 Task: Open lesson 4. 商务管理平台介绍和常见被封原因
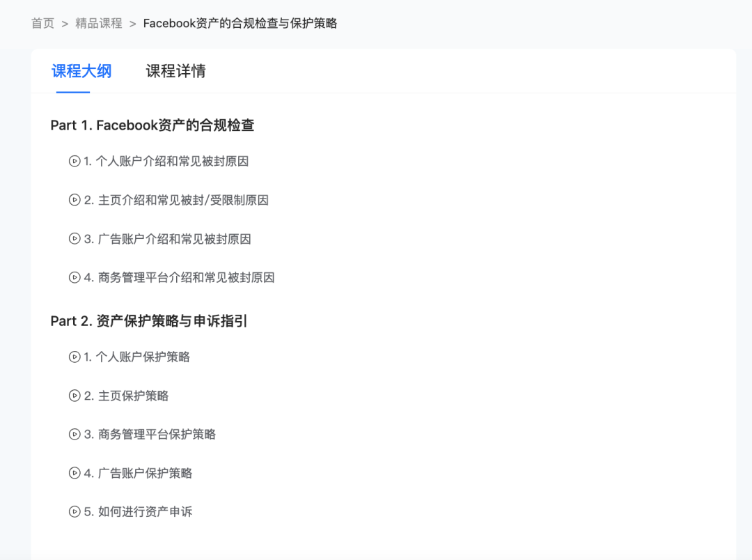180,277
